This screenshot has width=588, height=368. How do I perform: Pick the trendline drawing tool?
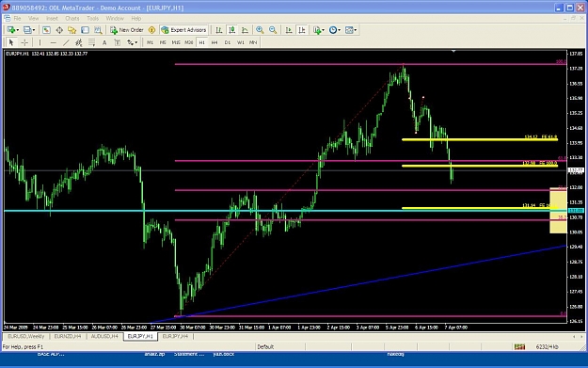(66, 42)
